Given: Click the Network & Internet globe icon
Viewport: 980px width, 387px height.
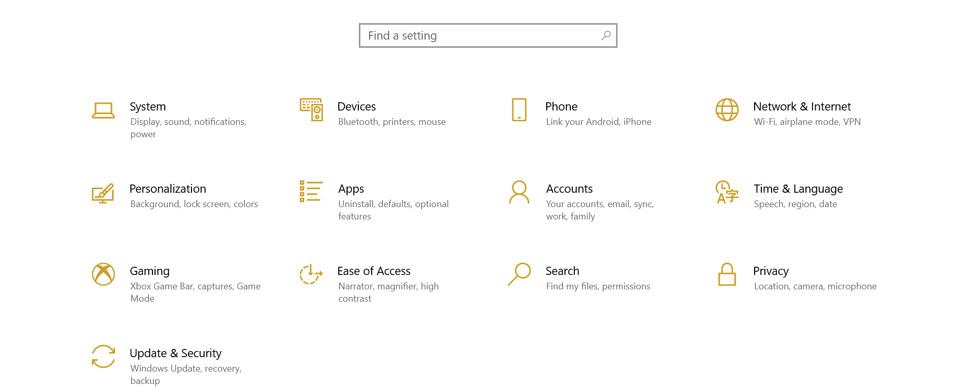Looking at the screenshot, I should tap(726, 110).
